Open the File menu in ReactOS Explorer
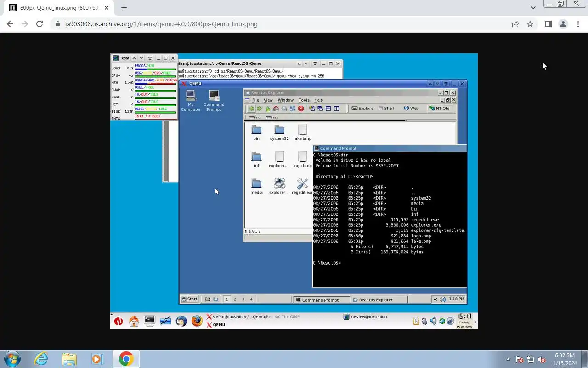The image size is (588, 368). point(255,100)
